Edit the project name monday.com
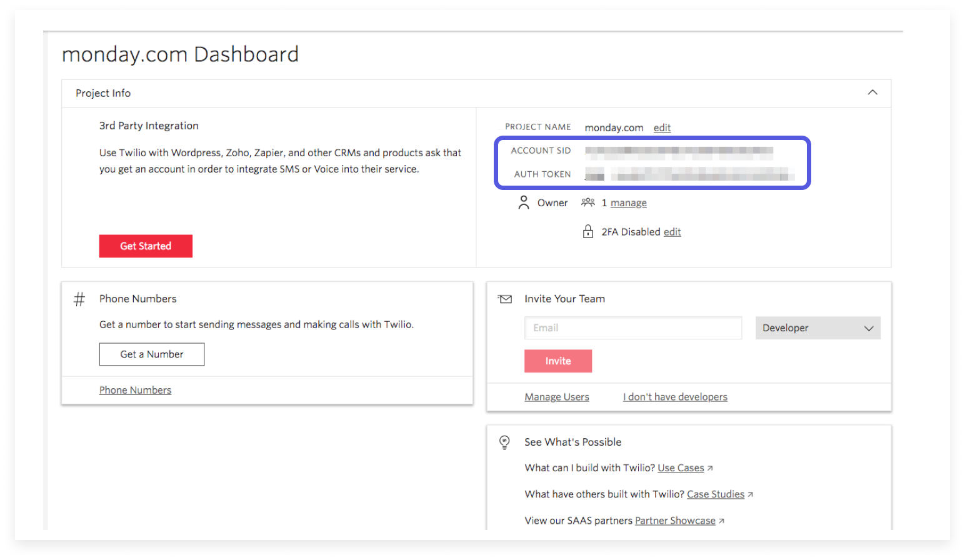The image size is (965, 560). (662, 127)
